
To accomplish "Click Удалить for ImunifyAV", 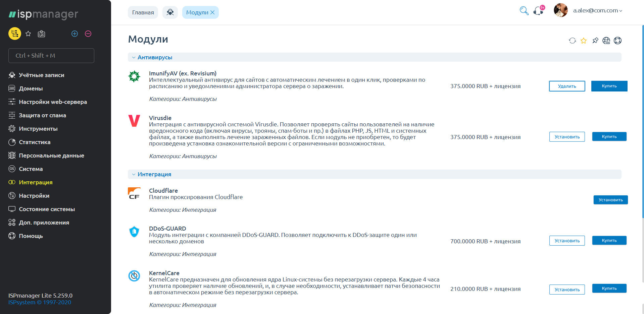I will pyautogui.click(x=567, y=86).
